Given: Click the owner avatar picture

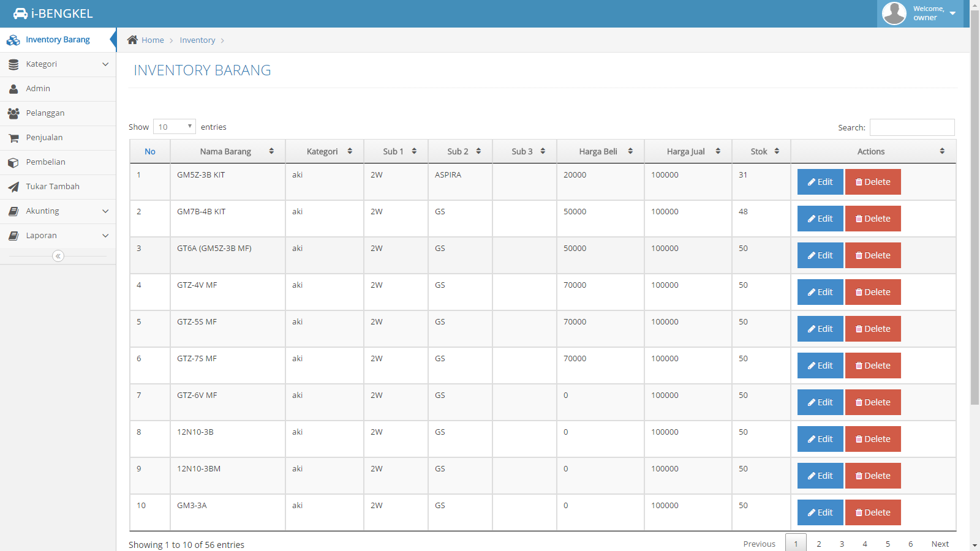Looking at the screenshot, I should [x=894, y=13].
